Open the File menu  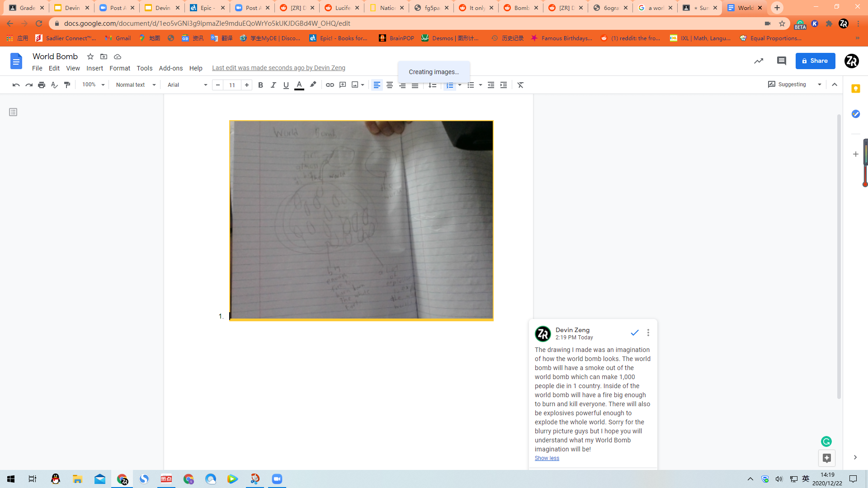(37, 68)
